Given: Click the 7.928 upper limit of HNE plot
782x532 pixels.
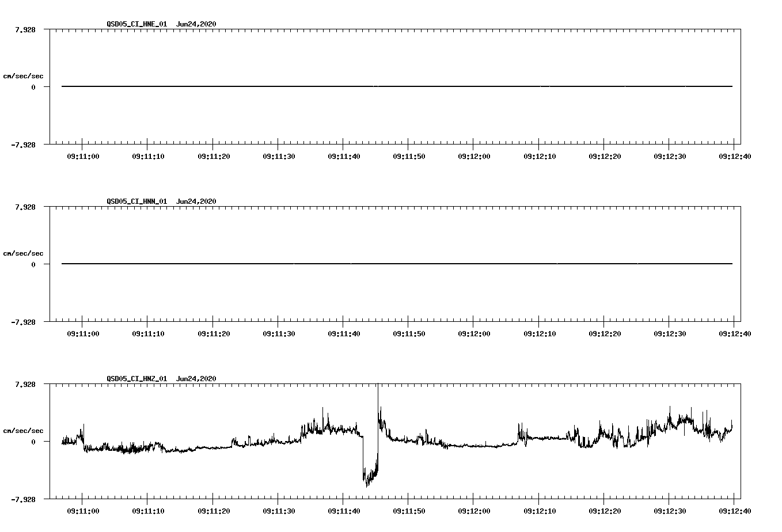Looking at the screenshot, I should click(25, 29).
